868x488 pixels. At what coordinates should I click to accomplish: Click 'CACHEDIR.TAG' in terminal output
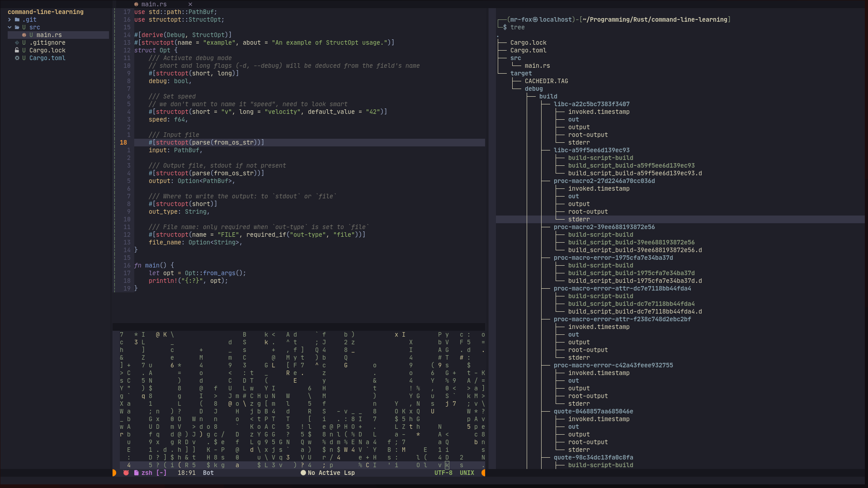click(x=547, y=81)
